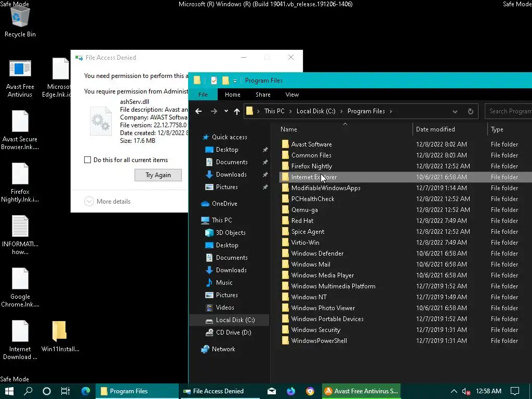This screenshot has height=399, width=532.
Task: Select the Avast Software folder
Action: pos(405,144)
